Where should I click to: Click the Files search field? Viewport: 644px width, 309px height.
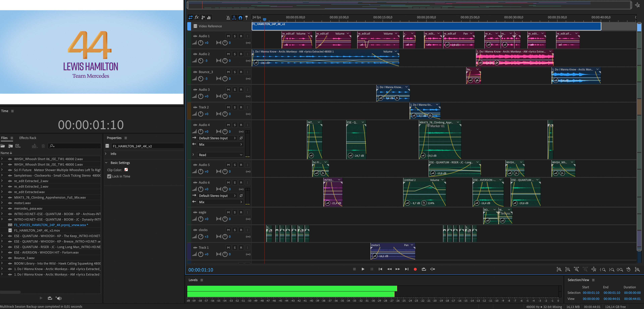74,146
